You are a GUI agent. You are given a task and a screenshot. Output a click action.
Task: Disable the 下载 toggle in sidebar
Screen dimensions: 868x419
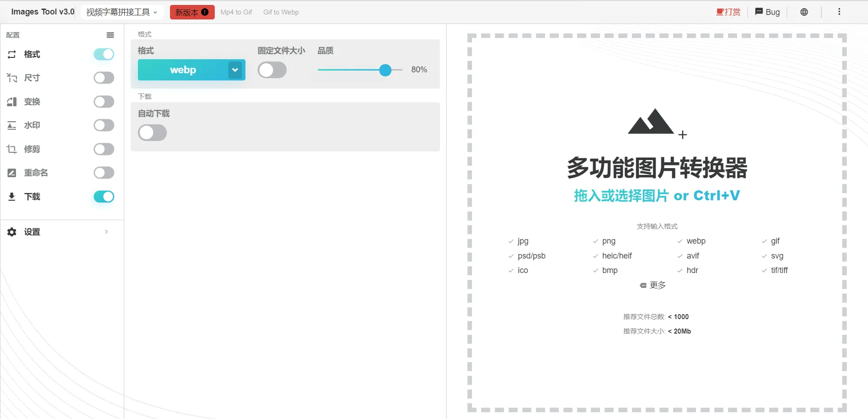click(104, 197)
